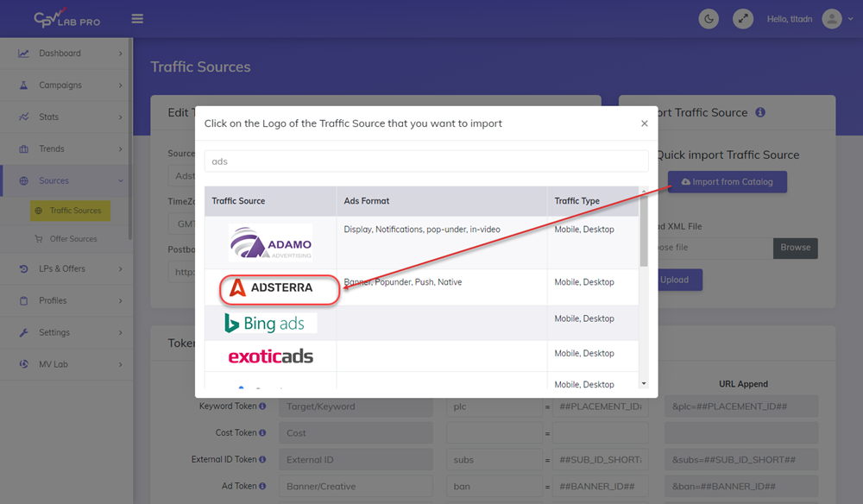Click the Banner/Creative input field

click(x=356, y=486)
